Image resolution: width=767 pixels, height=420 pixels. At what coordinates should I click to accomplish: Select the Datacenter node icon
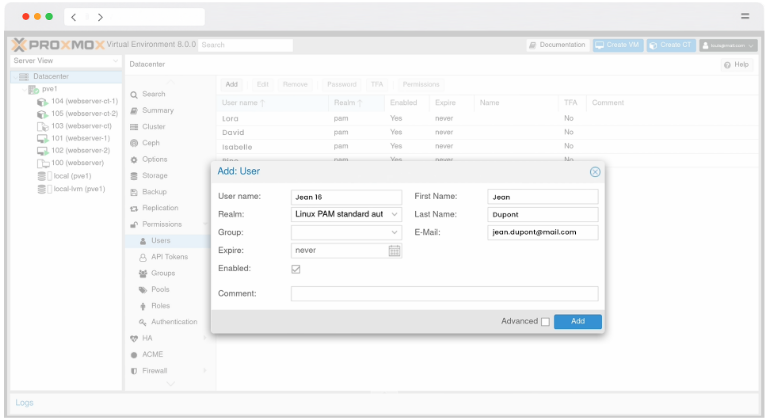pyautogui.click(x=24, y=76)
